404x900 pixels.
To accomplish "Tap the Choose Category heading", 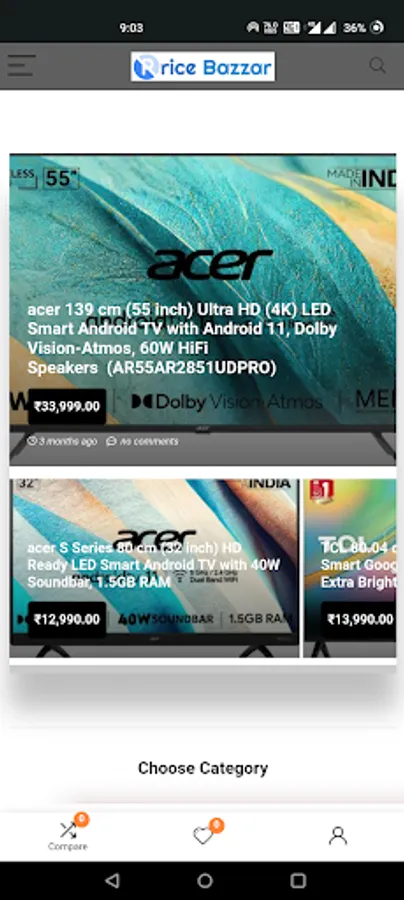I will [203, 768].
